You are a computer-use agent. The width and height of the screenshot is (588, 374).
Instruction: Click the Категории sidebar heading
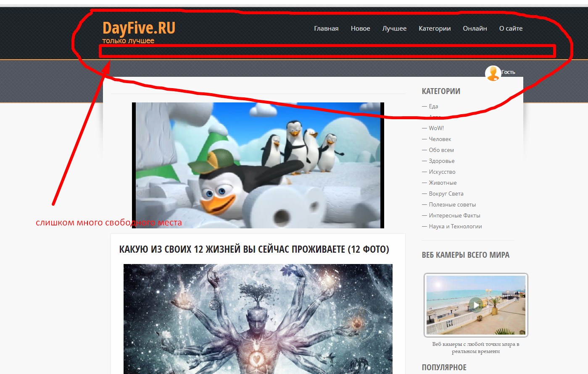click(x=441, y=91)
